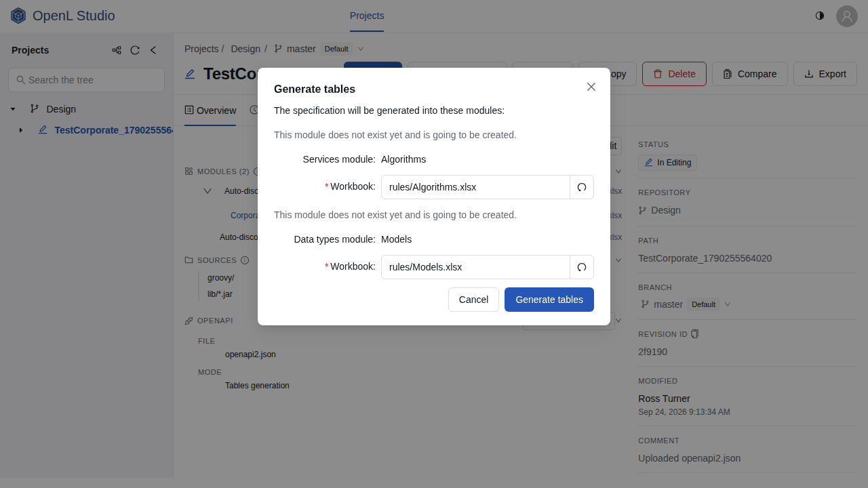Switch to the Overview tab
Screen dimensions: 868x488
click(210, 110)
